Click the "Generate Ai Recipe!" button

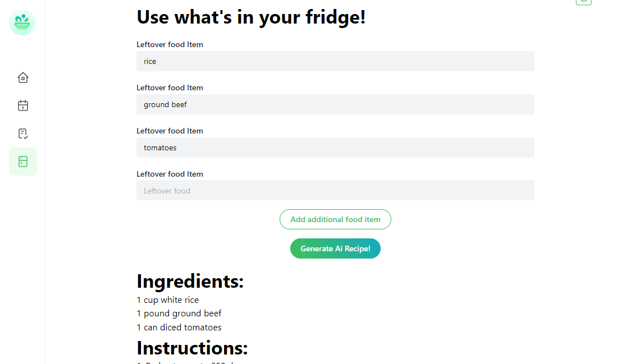(335, 248)
